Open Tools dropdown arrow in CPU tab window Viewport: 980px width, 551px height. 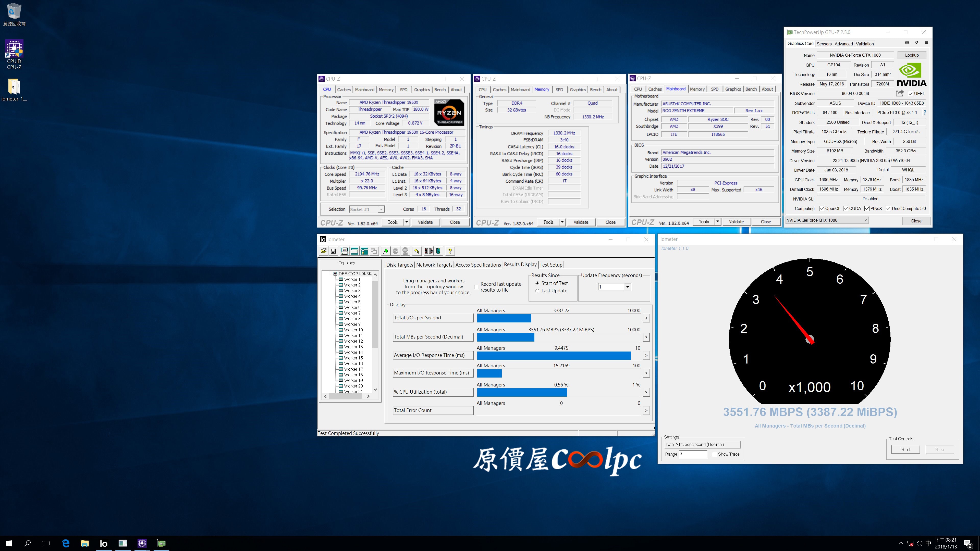click(406, 222)
